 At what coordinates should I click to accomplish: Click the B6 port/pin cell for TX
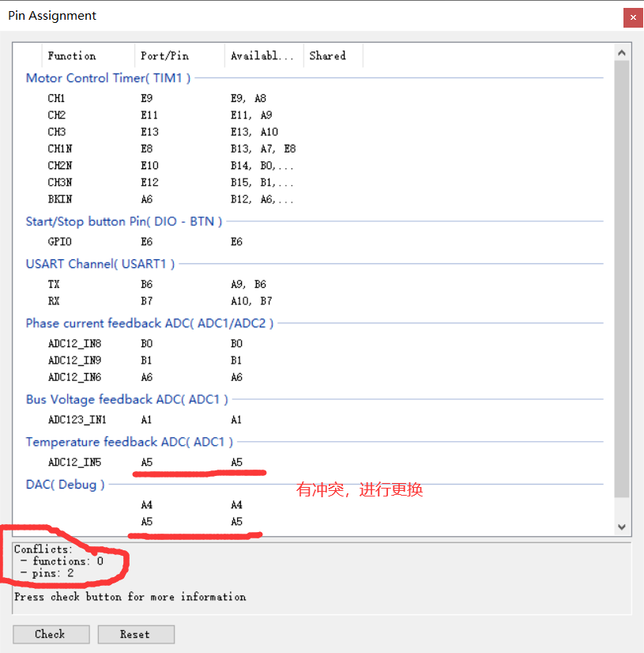click(x=146, y=285)
